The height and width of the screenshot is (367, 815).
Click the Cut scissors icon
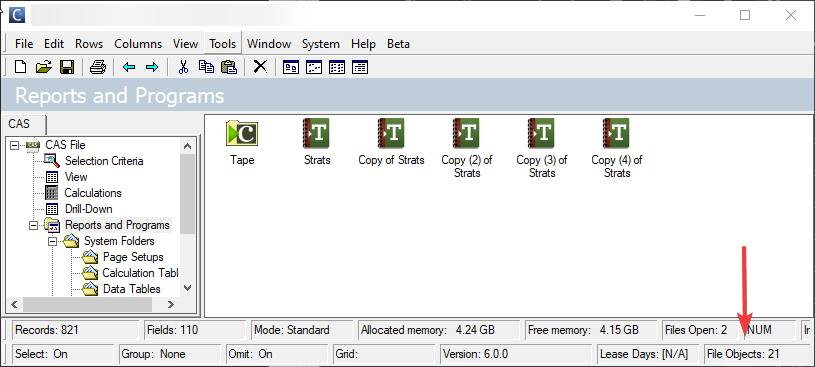point(183,67)
